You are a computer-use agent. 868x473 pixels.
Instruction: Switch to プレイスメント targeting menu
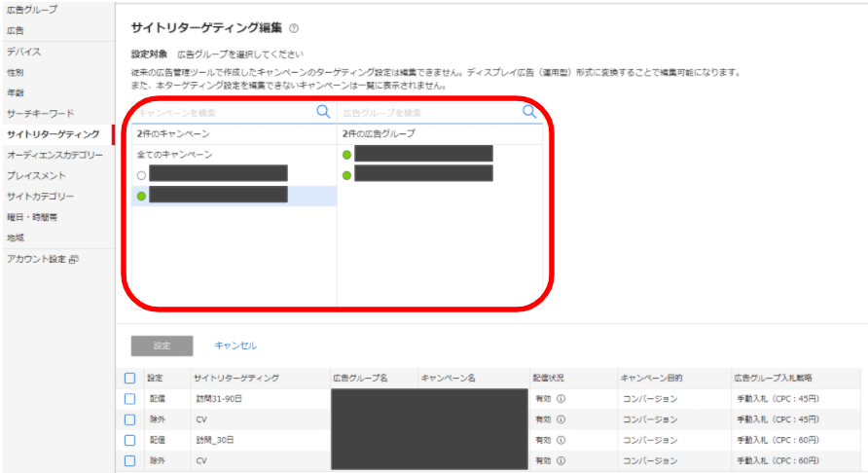tap(37, 176)
